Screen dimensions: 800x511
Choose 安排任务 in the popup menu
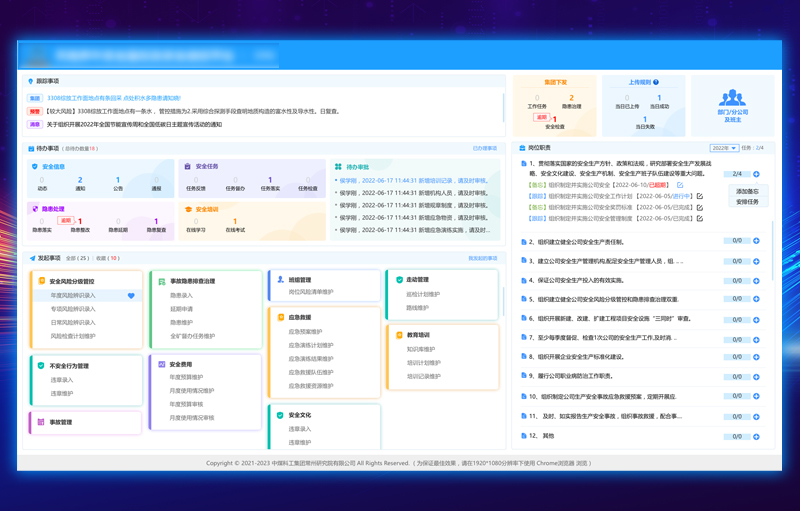tap(747, 202)
